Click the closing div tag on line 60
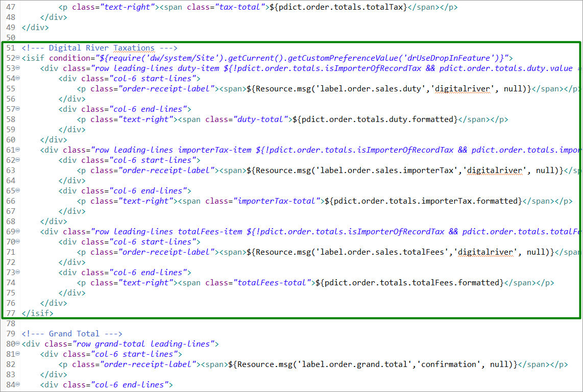The height and width of the screenshot is (392, 583). click(x=54, y=140)
